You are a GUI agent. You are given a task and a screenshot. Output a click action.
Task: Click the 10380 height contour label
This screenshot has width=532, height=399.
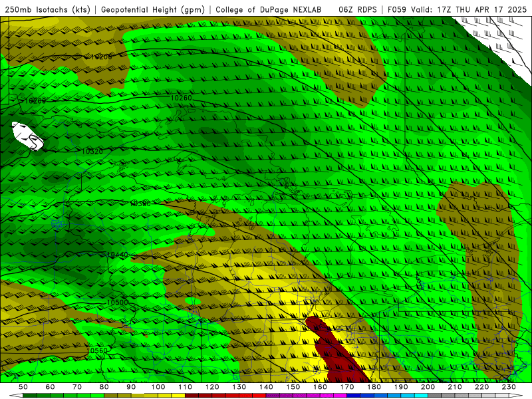pyautogui.click(x=140, y=203)
